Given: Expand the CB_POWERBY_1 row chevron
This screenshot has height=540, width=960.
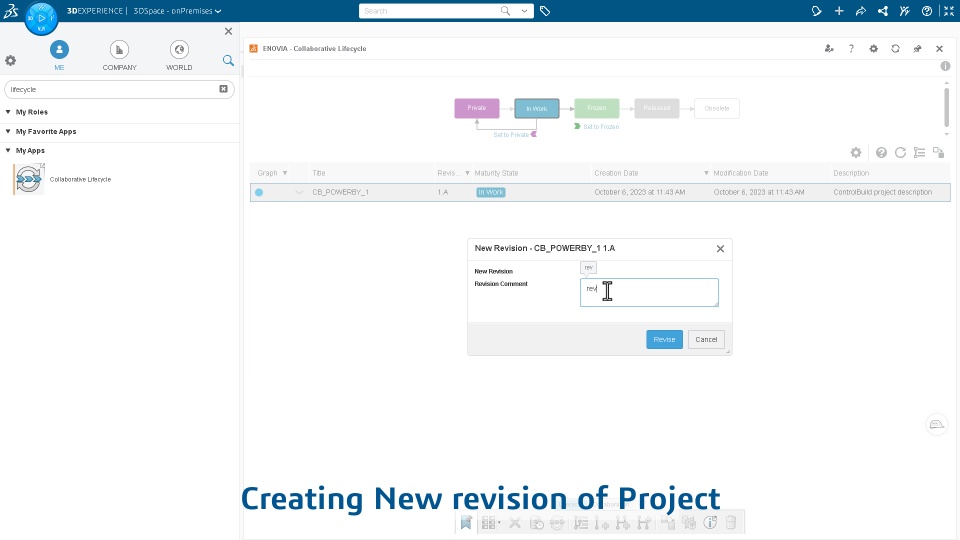Looking at the screenshot, I should click(299, 192).
